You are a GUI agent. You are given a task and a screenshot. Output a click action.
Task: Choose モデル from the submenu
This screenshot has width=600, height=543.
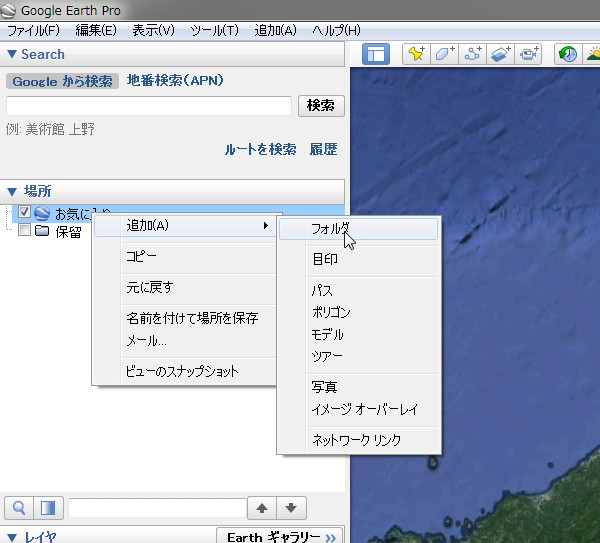359,334
